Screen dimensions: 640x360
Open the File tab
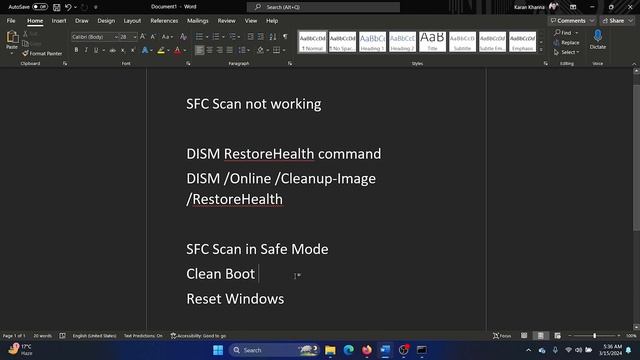11,20
